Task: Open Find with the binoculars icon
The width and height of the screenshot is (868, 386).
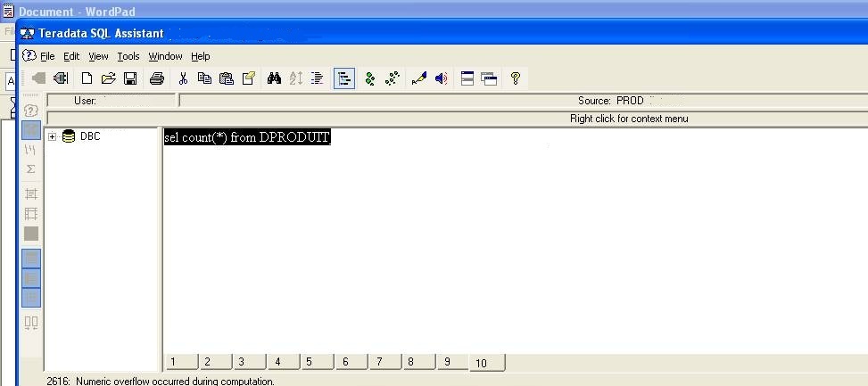Action: coord(274,78)
